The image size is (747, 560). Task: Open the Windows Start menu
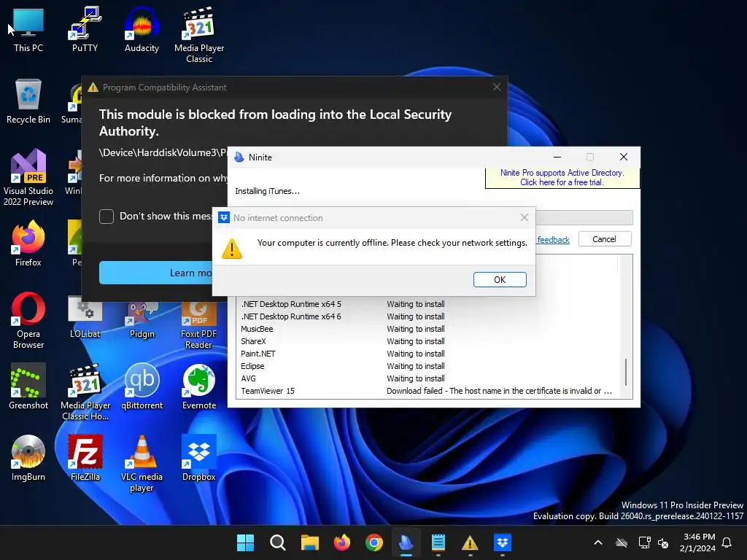click(x=245, y=542)
